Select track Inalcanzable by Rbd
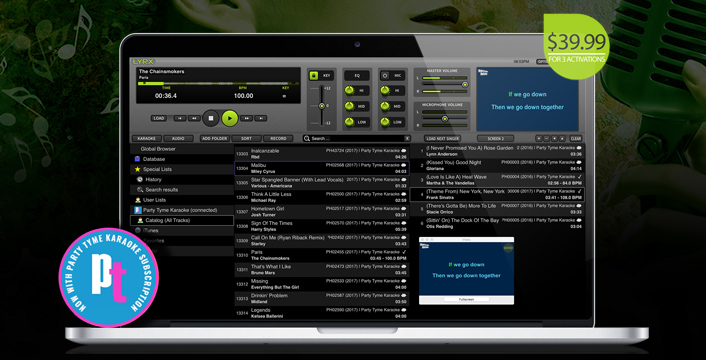 click(x=321, y=153)
